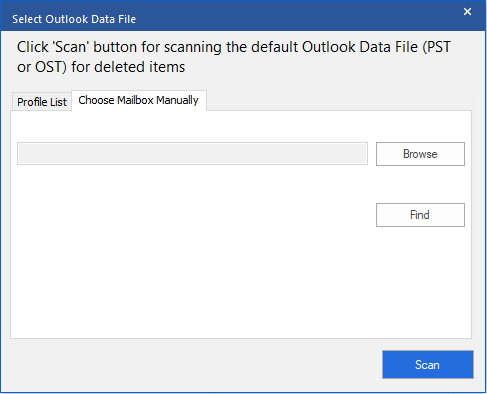The width and height of the screenshot is (487, 394).
Task: Select the Choose Mailbox Manually tab
Action: (x=139, y=100)
